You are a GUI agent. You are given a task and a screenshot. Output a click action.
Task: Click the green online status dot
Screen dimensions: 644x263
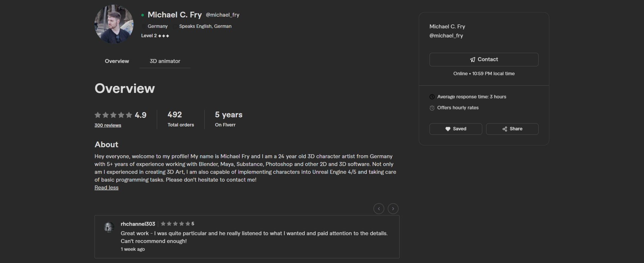(143, 15)
